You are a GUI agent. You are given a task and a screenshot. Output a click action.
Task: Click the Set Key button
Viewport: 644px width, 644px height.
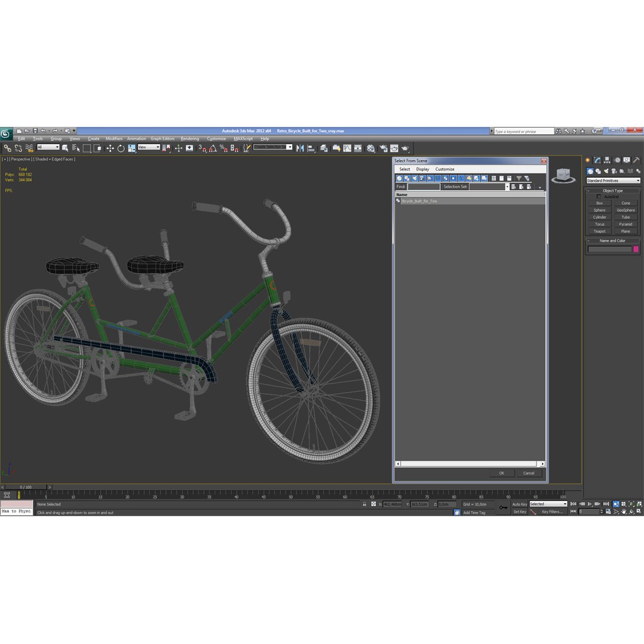pyautogui.click(x=519, y=512)
